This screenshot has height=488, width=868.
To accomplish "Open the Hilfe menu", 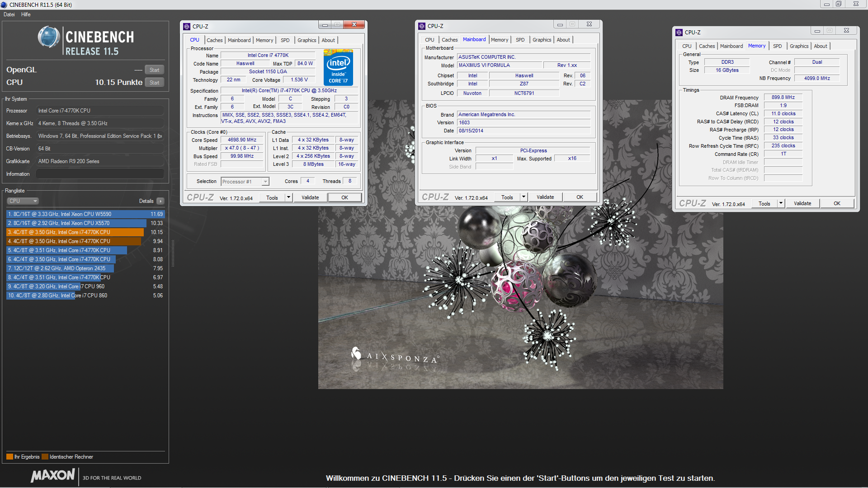I will tap(26, 14).
